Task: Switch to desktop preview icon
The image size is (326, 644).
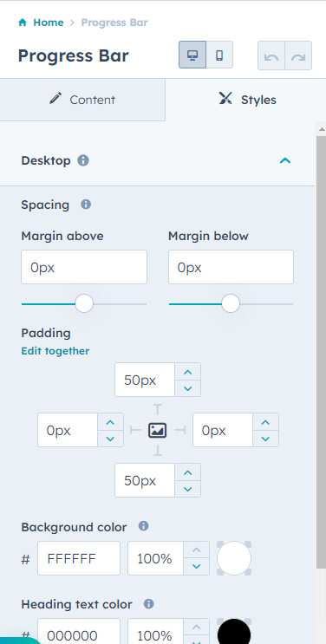Action: click(192, 55)
